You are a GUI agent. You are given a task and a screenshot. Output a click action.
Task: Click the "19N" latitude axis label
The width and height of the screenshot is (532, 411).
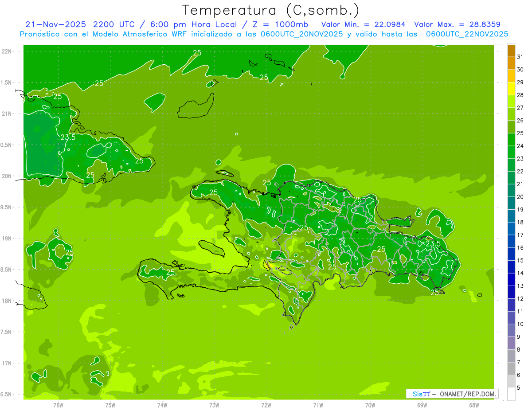pos(7,238)
